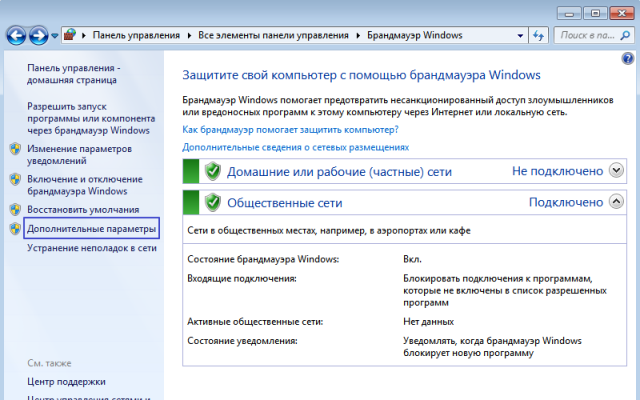This screenshot has width=640, height=400.
Task: Click the Подключено status text
Action: pyautogui.click(x=566, y=202)
